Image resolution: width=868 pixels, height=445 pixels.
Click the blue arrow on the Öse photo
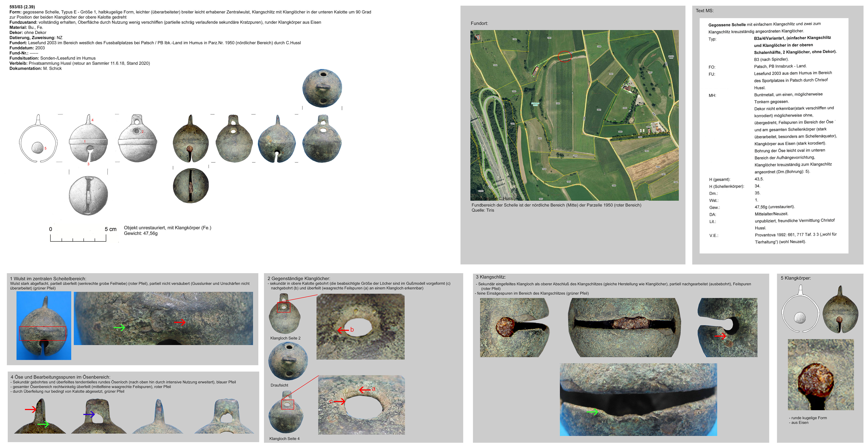pos(89,414)
